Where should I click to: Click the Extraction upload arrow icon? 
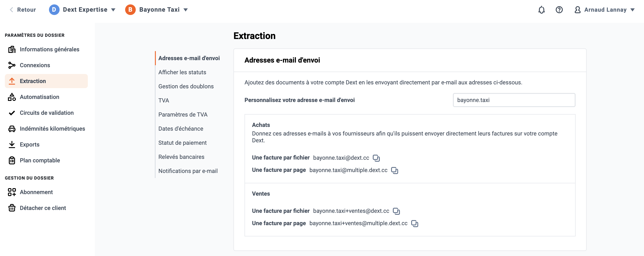[x=12, y=81]
